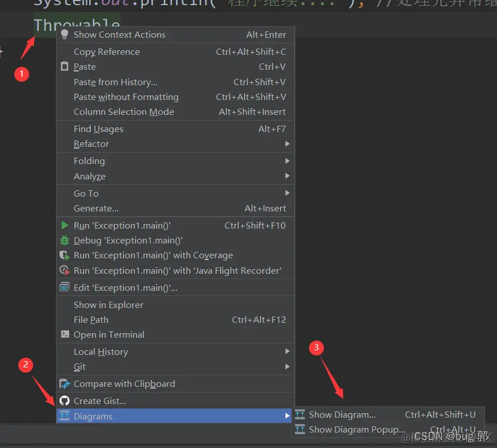
Task: Click the Throwable word in the editor
Action: (x=77, y=25)
